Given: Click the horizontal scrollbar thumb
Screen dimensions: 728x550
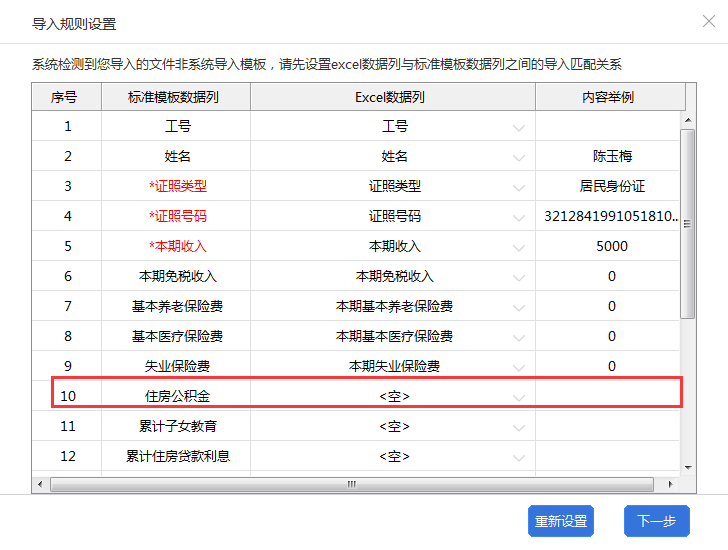Looking at the screenshot, I should tap(351, 485).
